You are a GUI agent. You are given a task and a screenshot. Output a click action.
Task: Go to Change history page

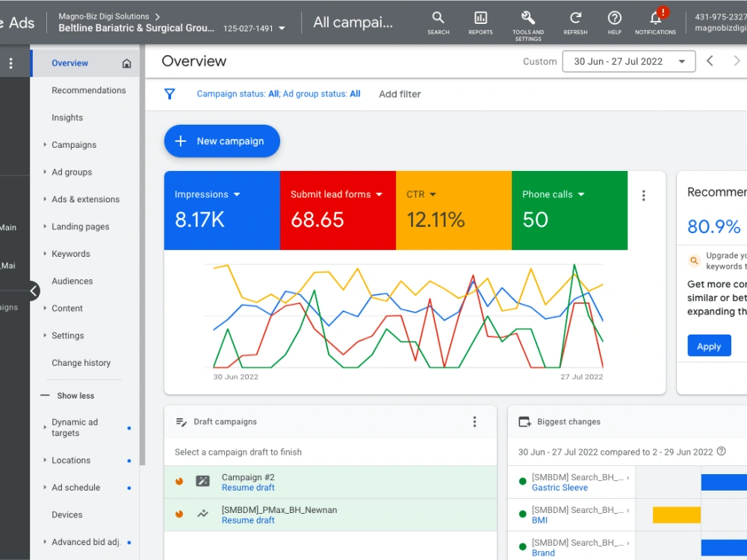tap(81, 362)
